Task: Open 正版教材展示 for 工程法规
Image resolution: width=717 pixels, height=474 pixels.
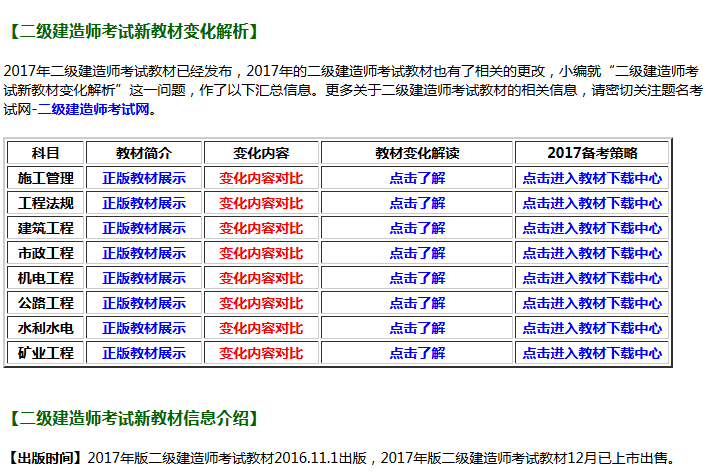Action: pos(144,203)
